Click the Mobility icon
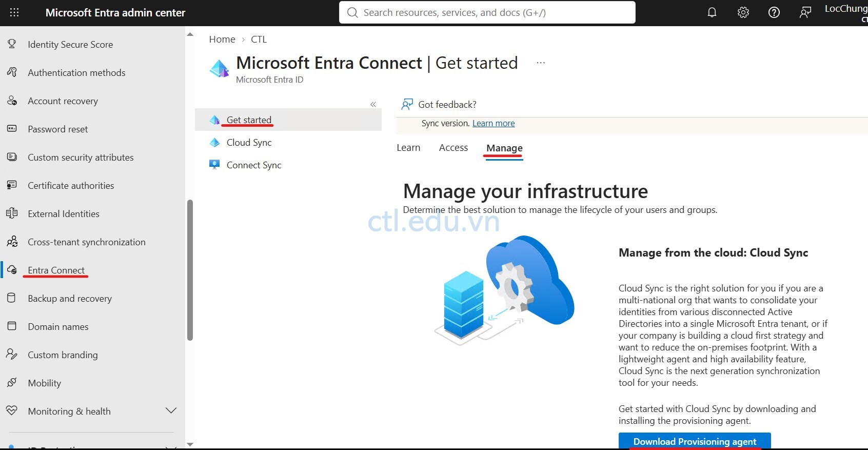This screenshot has width=868, height=450. coord(12,383)
